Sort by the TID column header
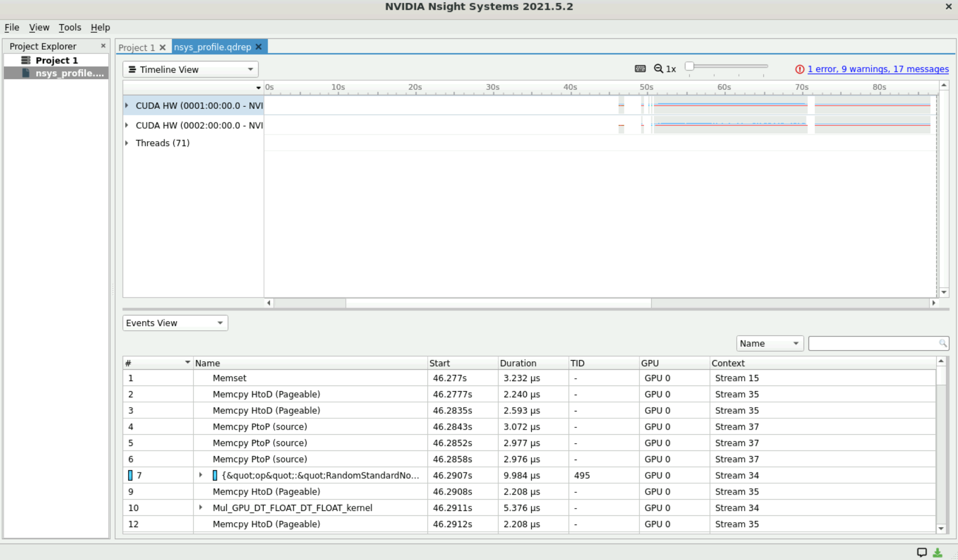The height and width of the screenshot is (560, 958). (x=603, y=363)
